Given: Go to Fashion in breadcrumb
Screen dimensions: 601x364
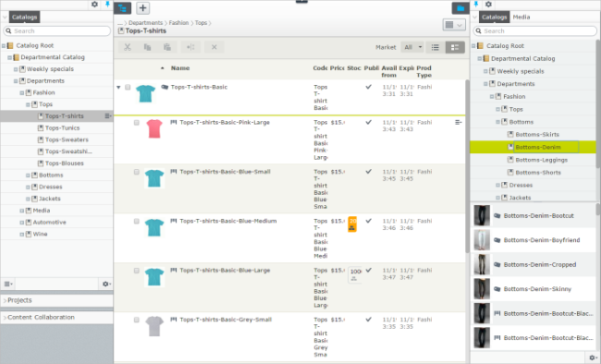Looking at the screenshot, I should point(178,22).
